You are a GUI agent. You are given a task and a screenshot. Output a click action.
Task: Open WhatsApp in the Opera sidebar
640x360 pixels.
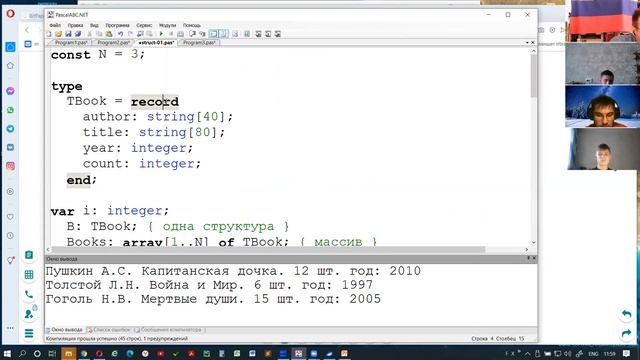(x=10, y=110)
